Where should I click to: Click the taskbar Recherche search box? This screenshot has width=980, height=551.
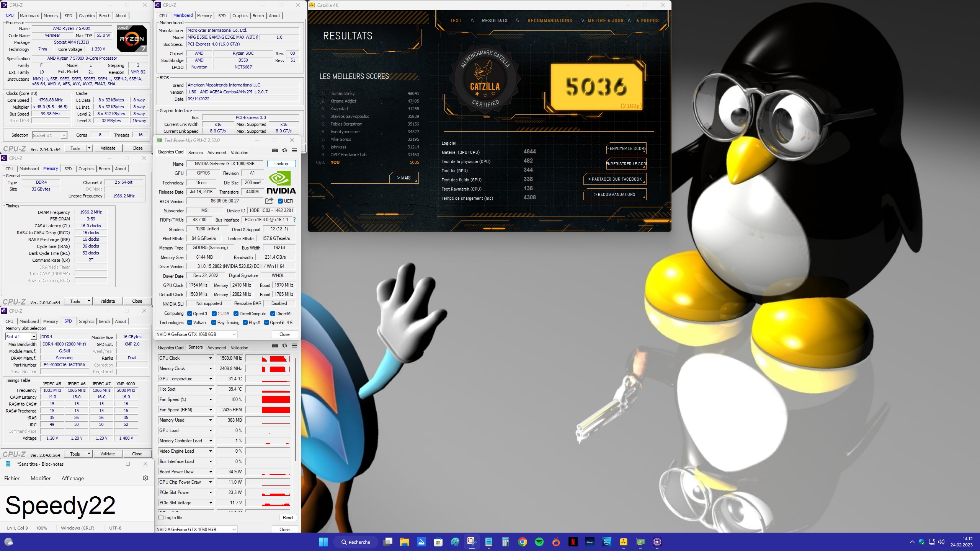coord(356,542)
